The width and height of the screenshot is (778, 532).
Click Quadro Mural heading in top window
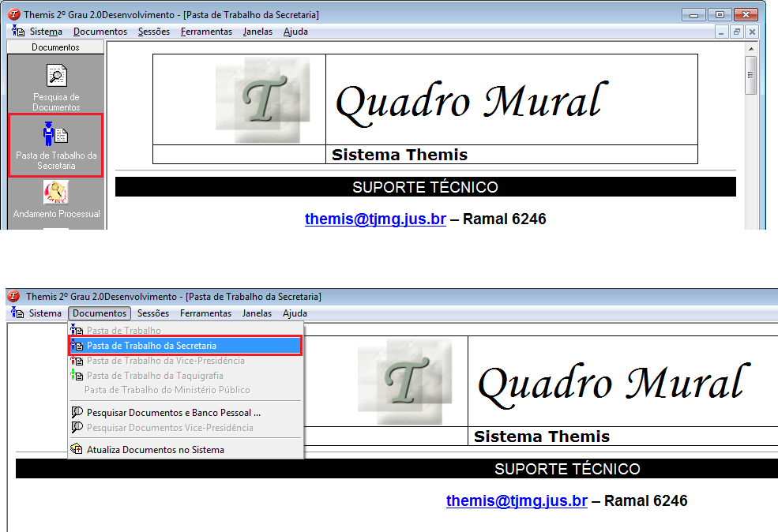tap(472, 102)
